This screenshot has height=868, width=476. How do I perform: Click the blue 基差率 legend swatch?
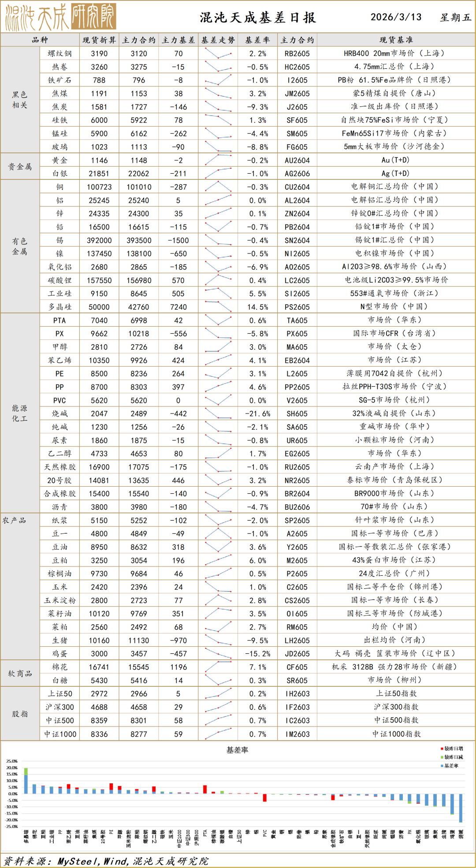point(442,766)
